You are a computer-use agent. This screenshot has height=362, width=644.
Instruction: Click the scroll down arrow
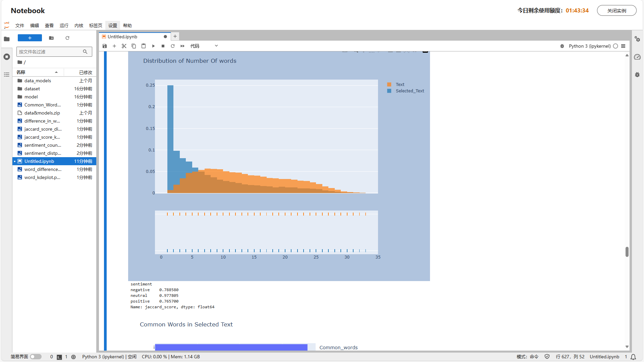pos(627,347)
